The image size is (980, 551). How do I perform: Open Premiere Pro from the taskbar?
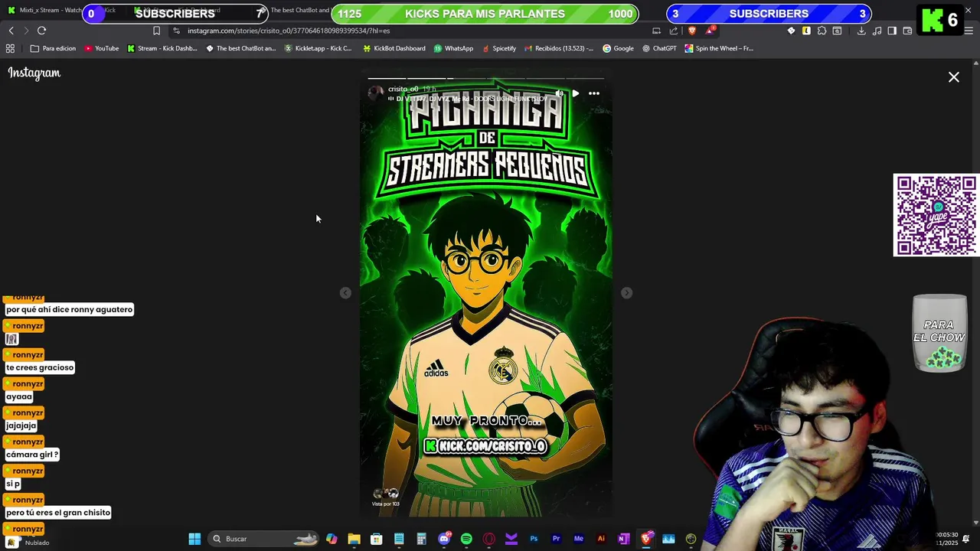pyautogui.click(x=557, y=539)
